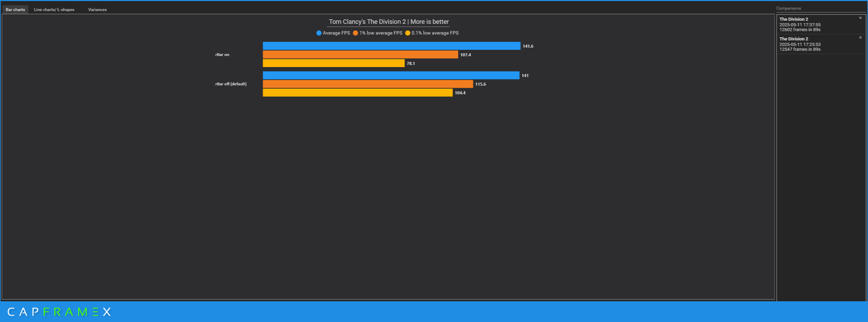Click the 1% low average FPS legend dot
The height and width of the screenshot is (322, 868).
coord(355,33)
